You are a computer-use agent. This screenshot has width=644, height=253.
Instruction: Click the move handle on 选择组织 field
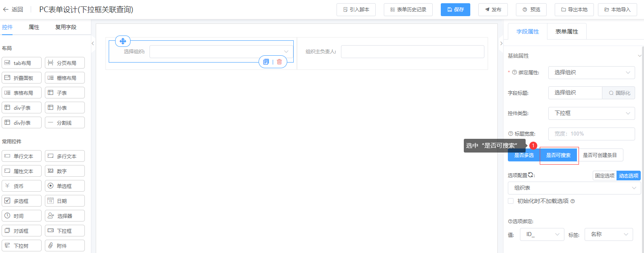[x=123, y=41]
